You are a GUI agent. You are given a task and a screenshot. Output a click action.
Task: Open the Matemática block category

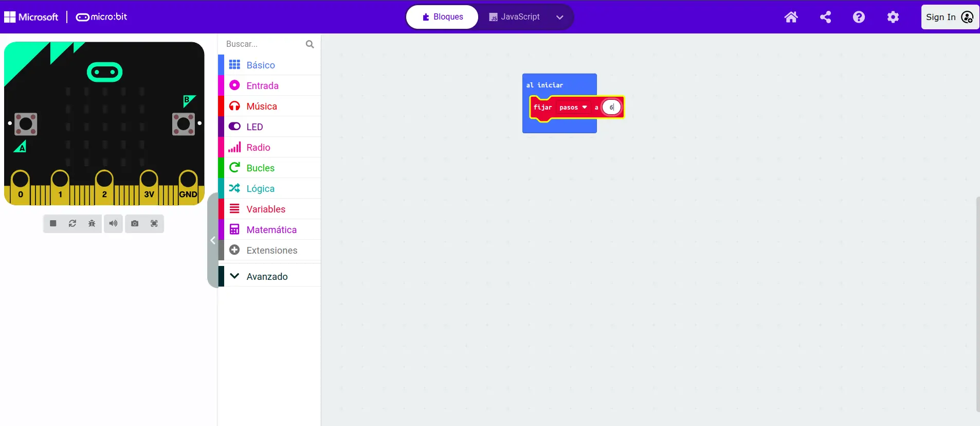click(x=271, y=229)
